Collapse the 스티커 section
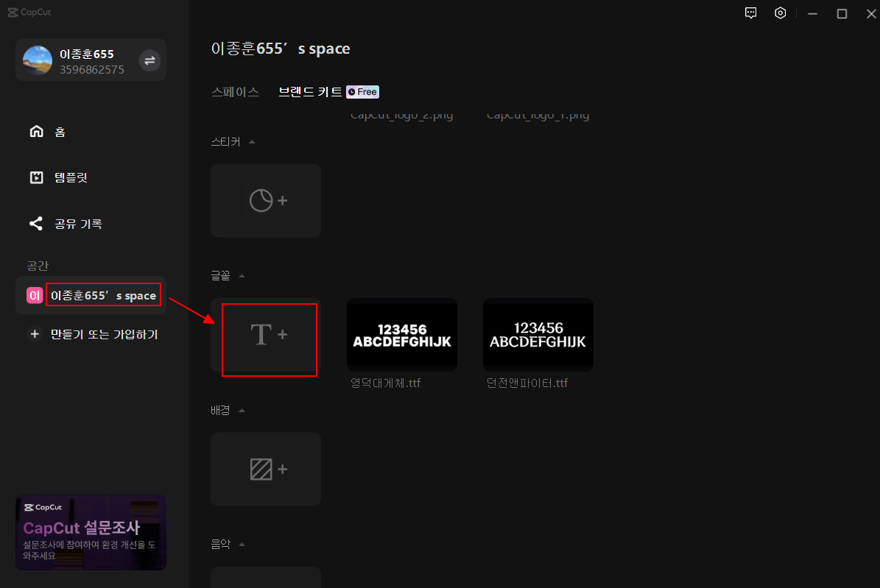The width and height of the screenshot is (880, 588). pyautogui.click(x=252, y=142)
